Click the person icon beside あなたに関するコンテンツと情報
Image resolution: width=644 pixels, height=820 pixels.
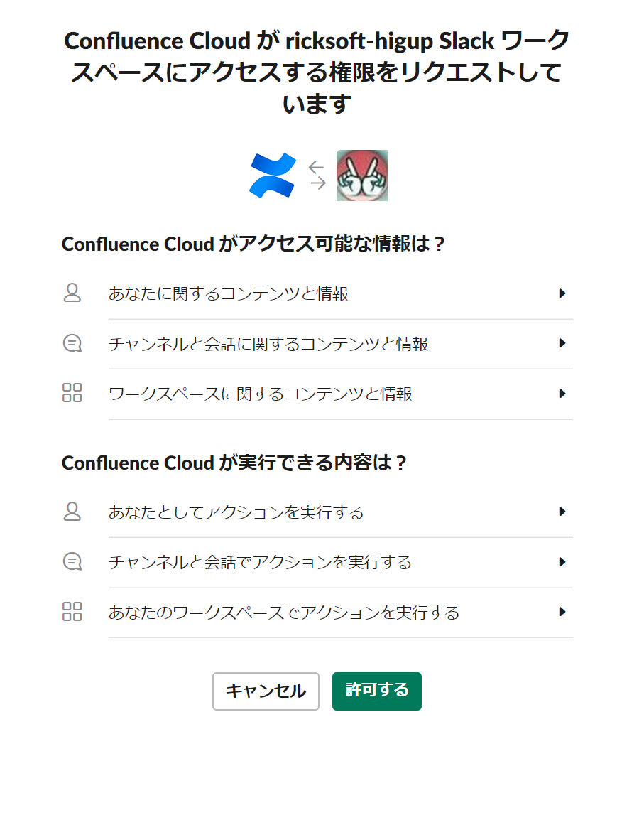pyautogui.click(x=72, y=293)
